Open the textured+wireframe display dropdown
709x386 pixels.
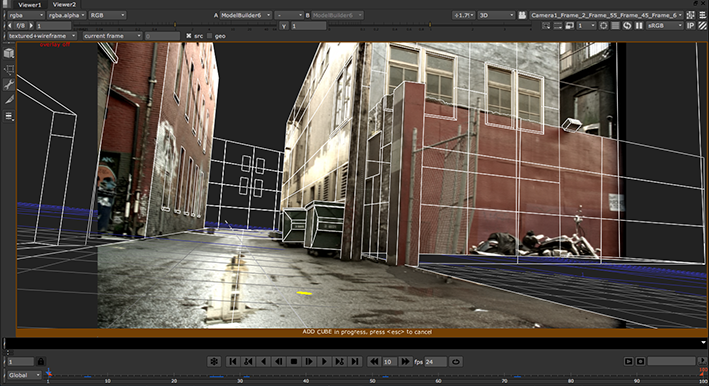(x=42, y=36)
